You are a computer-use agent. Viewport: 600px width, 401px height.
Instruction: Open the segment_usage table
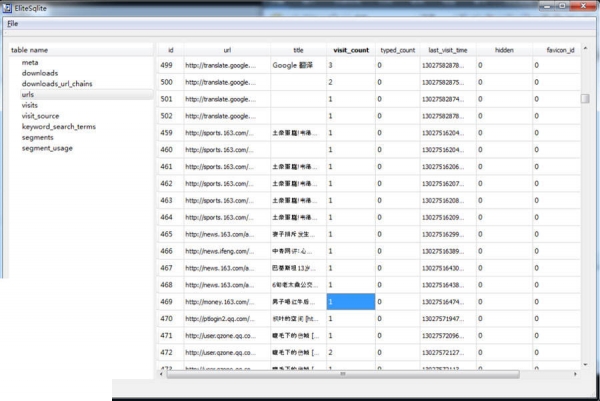tap(47, 148)
